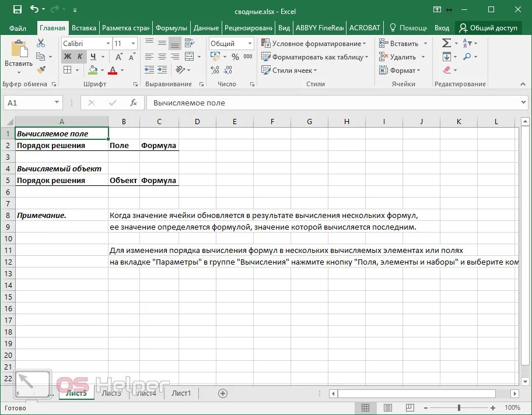Switch to Page Break Preview icon
532x415 pixels.
[410, 407]
